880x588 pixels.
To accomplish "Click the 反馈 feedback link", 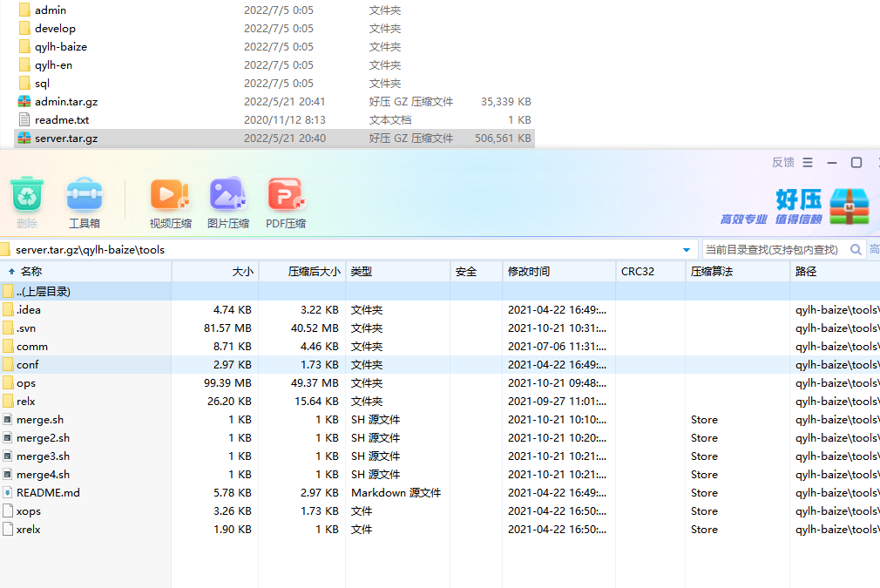I will (782, 163).
